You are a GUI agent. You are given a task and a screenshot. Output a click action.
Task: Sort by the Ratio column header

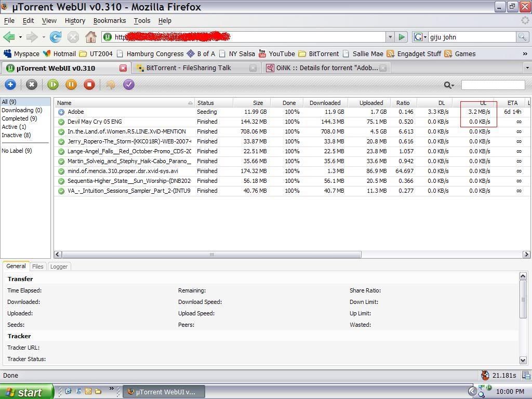pos(403,103)
